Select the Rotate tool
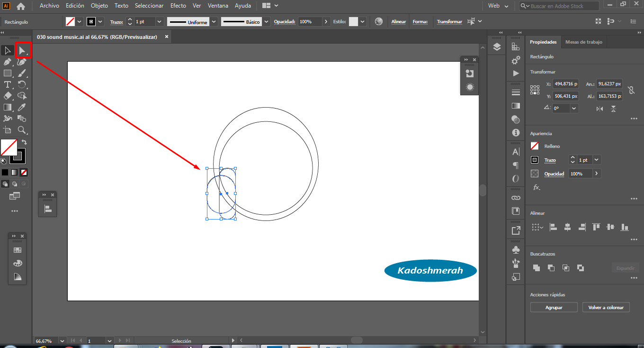644x348 pixels. click(22, 84)
